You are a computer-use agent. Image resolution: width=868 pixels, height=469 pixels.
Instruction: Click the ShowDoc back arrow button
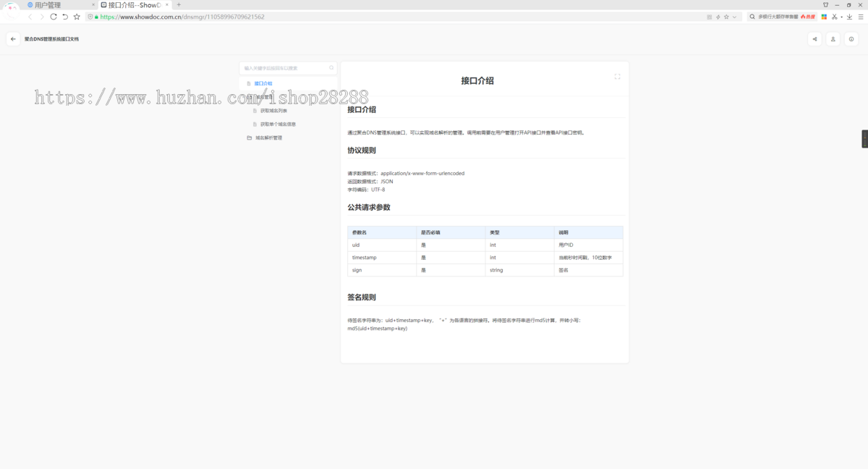click(x=13, y=39)
